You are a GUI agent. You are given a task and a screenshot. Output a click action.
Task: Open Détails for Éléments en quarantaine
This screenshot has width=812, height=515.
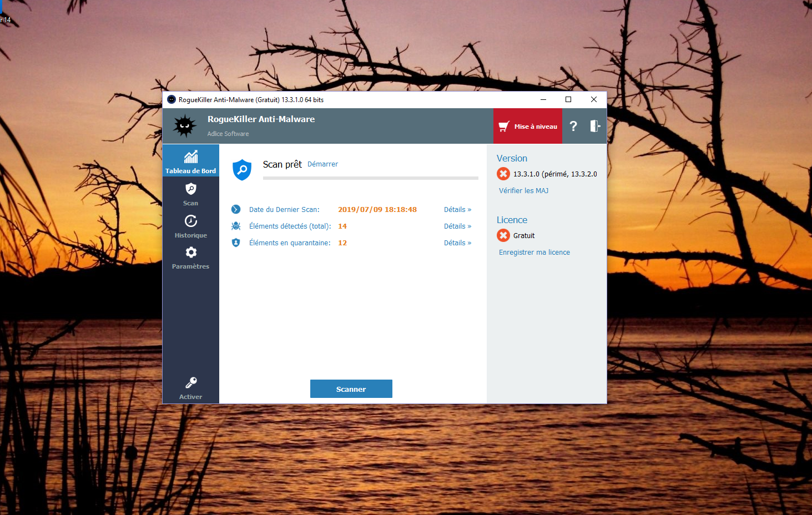click(457, 243)
